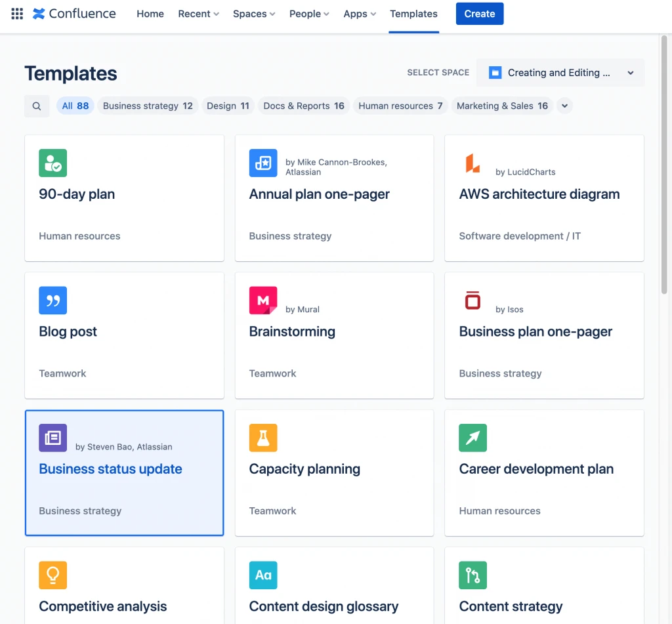Click 'Teamwork' label on Brainstorming card
The image size is (672, 624).
coord(272,374)
